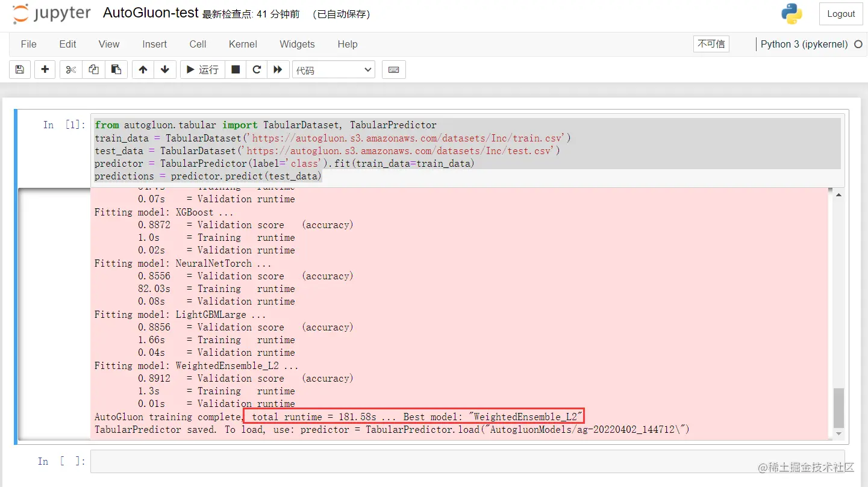Viewport: 868px width, 487px height.
Task: Click the 'AutoGluon training complete' text
Action: [x=169, y=417]
